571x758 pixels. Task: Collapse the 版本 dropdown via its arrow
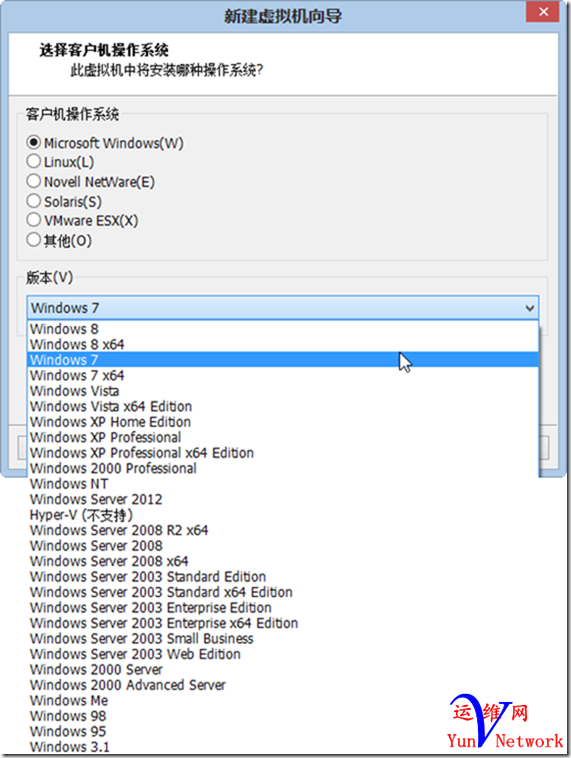click(x=529, y=308)
